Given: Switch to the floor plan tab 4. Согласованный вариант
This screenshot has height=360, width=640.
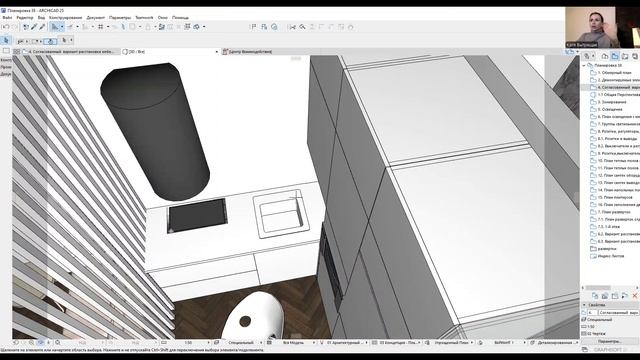Looking at the screenshot, I should click(71, 52).
